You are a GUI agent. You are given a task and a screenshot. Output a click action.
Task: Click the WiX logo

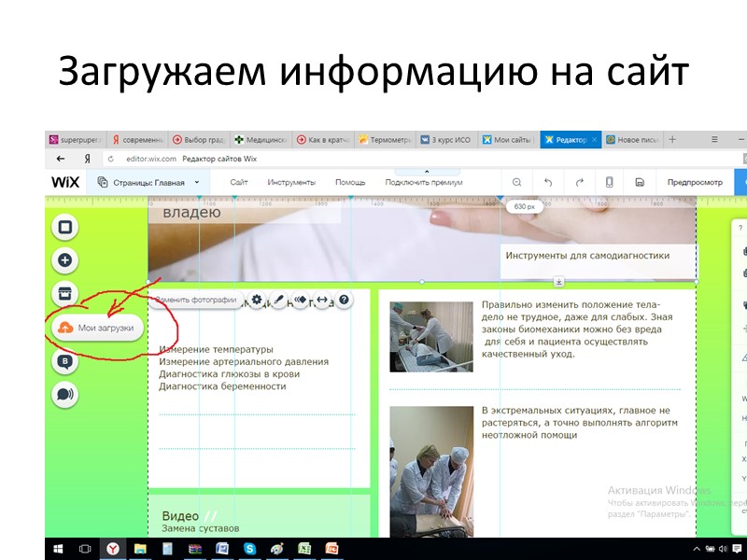(x=65, y=182)
